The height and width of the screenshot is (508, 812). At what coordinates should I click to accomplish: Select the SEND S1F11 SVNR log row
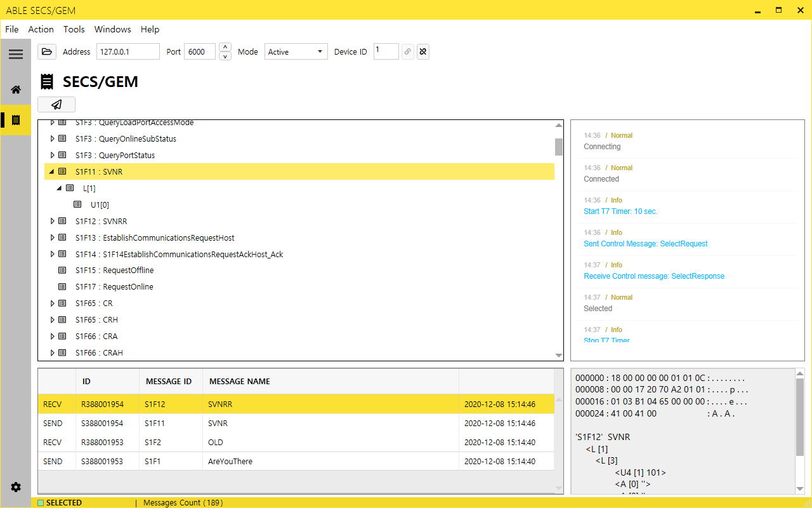point(296,423)
